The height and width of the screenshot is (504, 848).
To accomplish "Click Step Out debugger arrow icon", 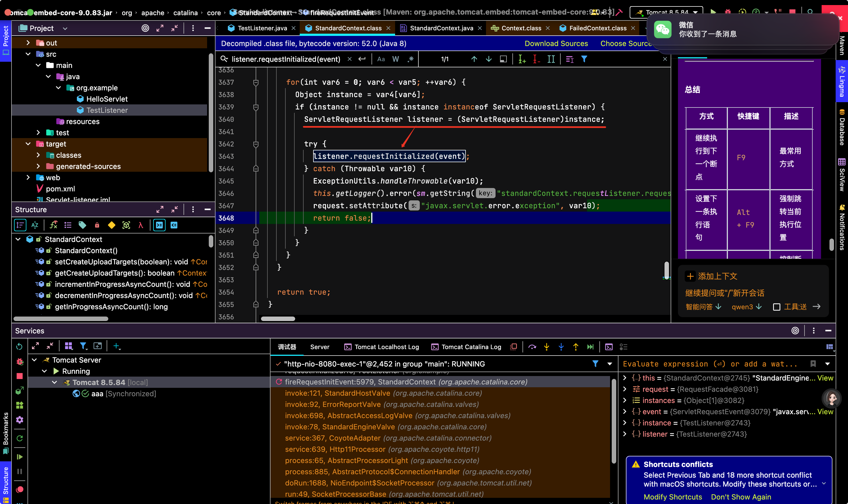I will click(x=576, y=347).
